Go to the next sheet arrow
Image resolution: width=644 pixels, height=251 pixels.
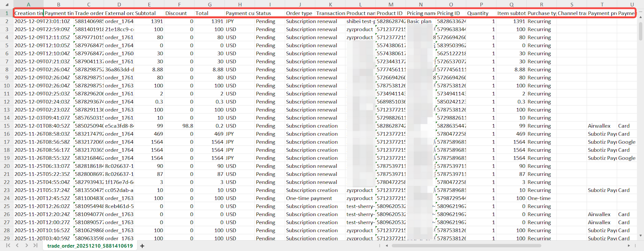click(x=27, y=245)
